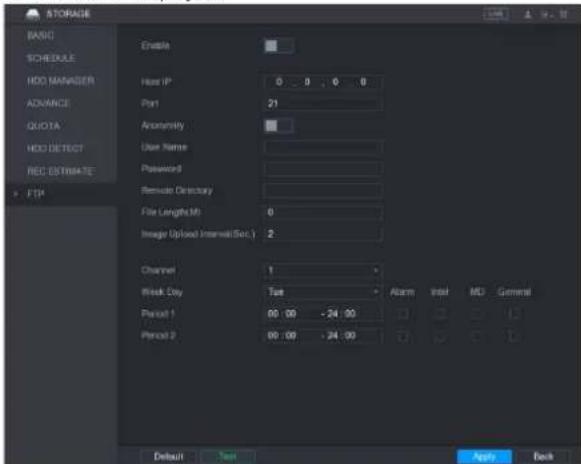Screen dimensions: 581x464
Task: Toggle the Anonymity switch
Action: [x=279, y=126]
